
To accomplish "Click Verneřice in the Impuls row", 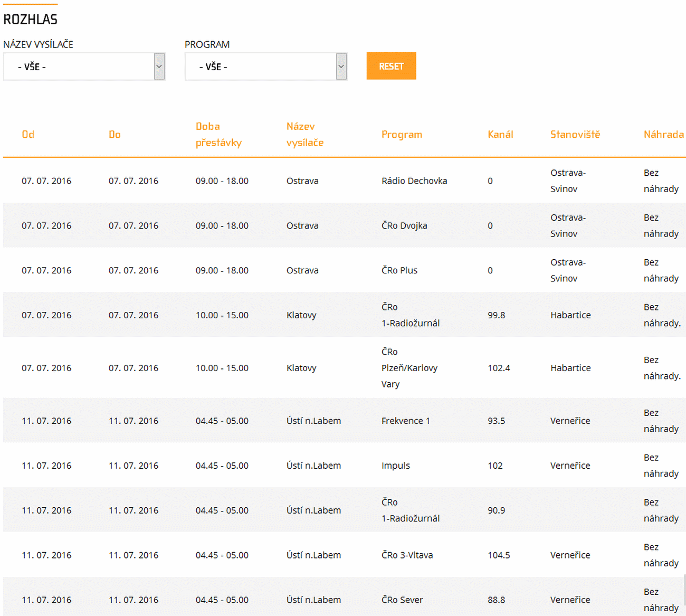I will (x=570, y=466).
